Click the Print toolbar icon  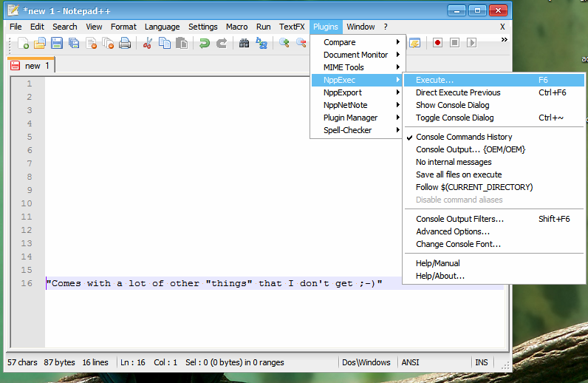pos(125,43)
